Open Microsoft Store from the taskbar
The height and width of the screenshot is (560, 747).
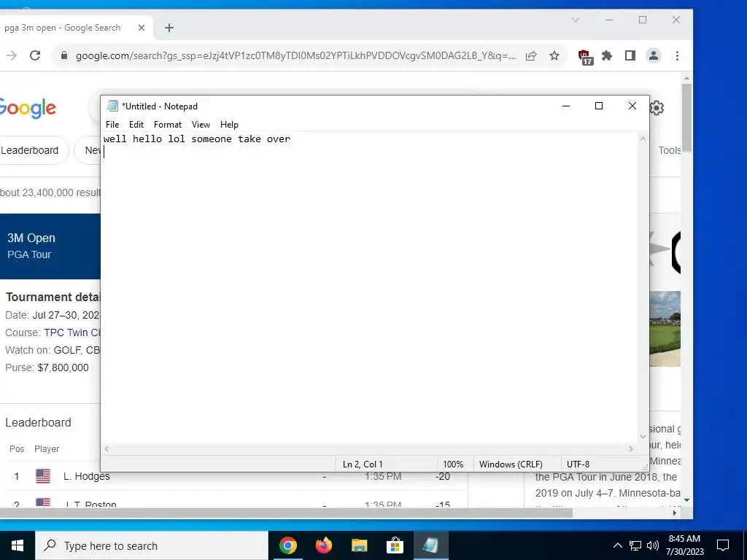[395, 545]
